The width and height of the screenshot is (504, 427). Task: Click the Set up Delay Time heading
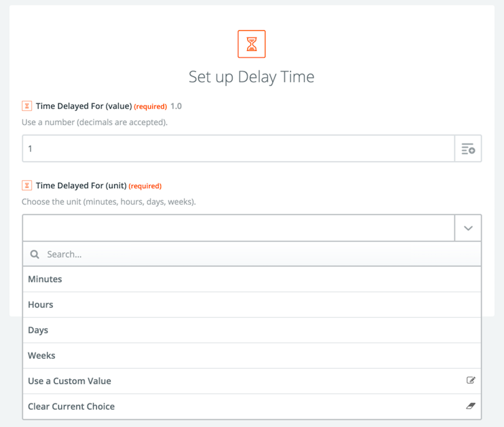(x=252, y=77)
